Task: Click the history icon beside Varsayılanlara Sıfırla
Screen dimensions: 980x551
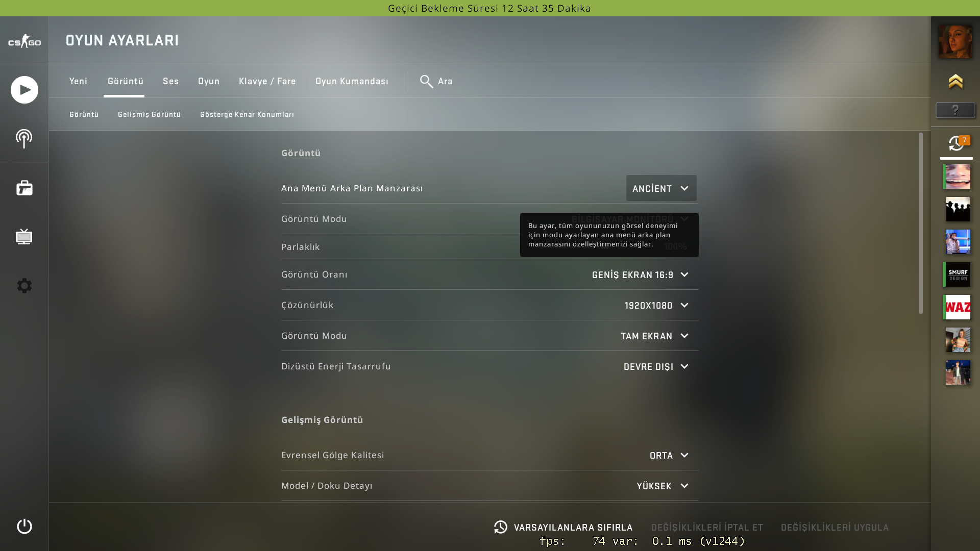Action: pyautogui.click(x=501, y=527)
